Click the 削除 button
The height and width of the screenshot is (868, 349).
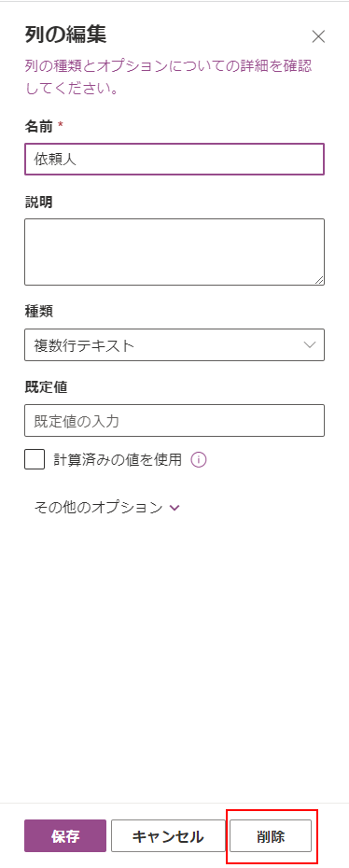(x=271, y=836)
